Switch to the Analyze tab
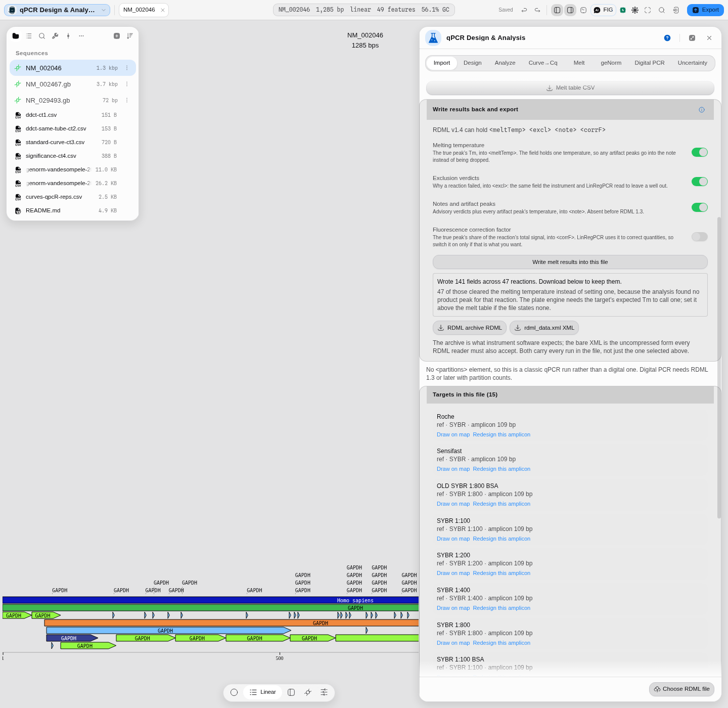This screenshot has width=728, height=708. (505, 63)
